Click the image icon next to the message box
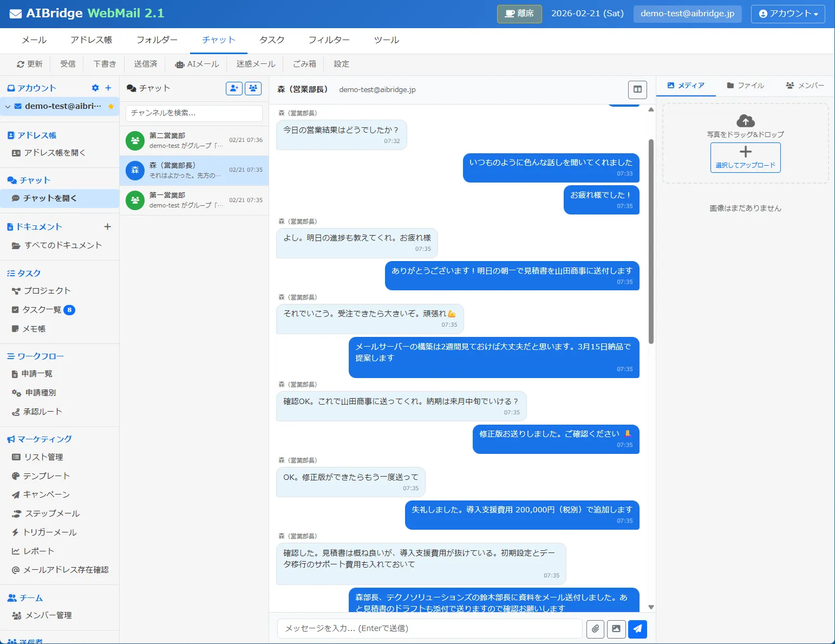The width and height of the screenshot is (835, 644). point(616,629)
